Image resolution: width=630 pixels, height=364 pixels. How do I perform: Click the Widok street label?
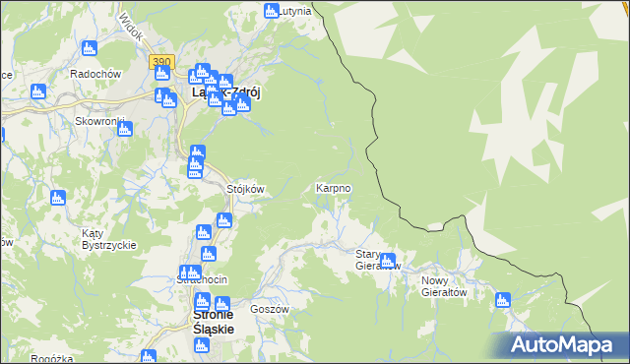coord(131,27)
